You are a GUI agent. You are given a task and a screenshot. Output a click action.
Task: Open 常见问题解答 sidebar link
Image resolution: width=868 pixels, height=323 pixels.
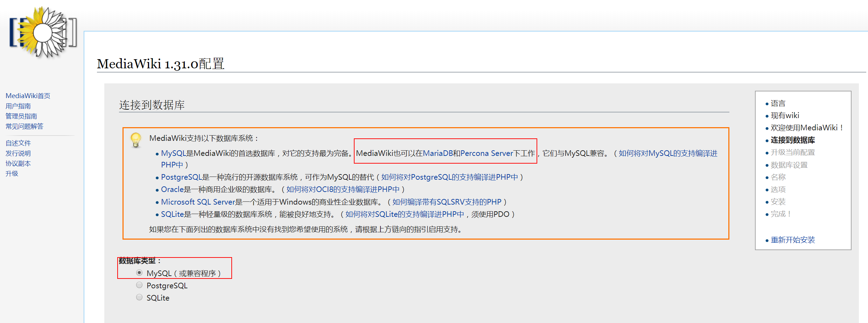[24, 126]
